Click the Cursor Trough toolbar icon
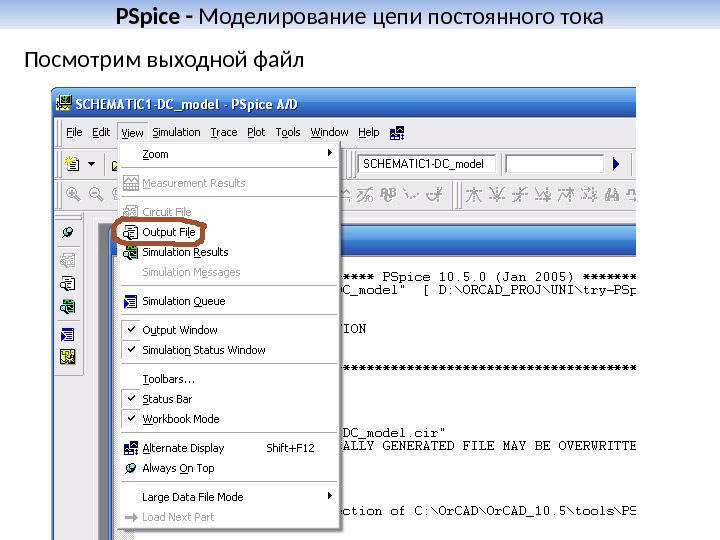720x540 pixels. (x=496, y=195)
